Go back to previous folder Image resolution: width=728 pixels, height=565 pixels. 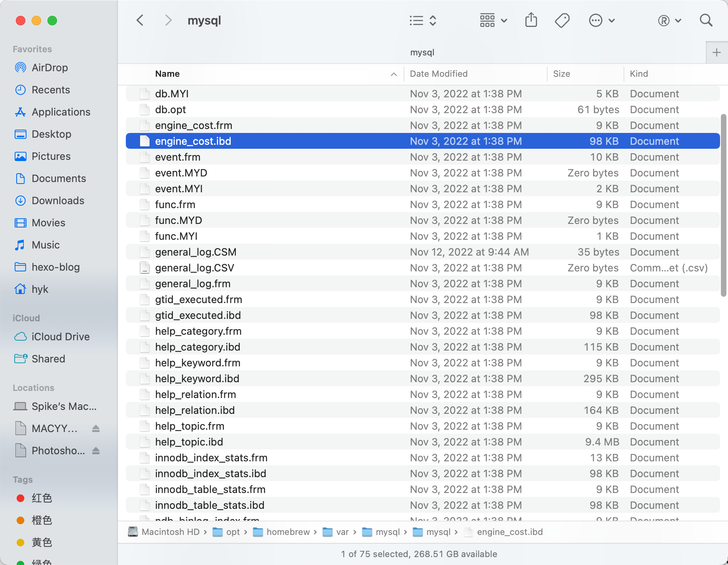click(140, 20)
